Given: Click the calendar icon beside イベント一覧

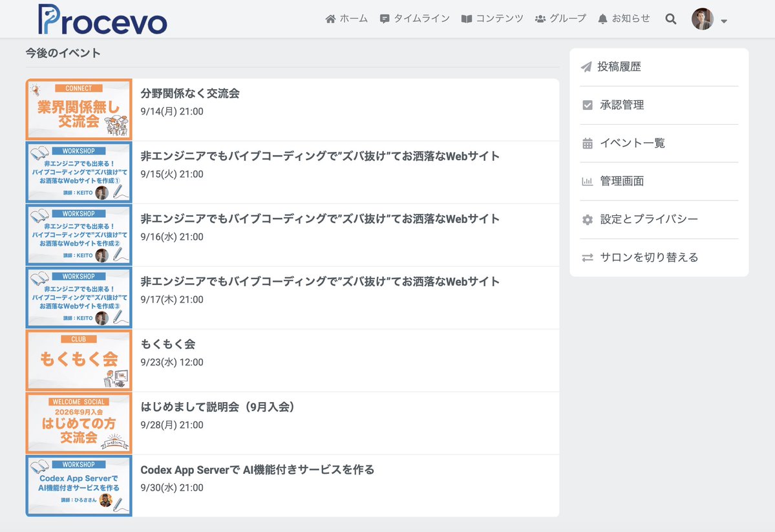Looking at the screenshot, I should pyautogui.click(x=587, y=144).
